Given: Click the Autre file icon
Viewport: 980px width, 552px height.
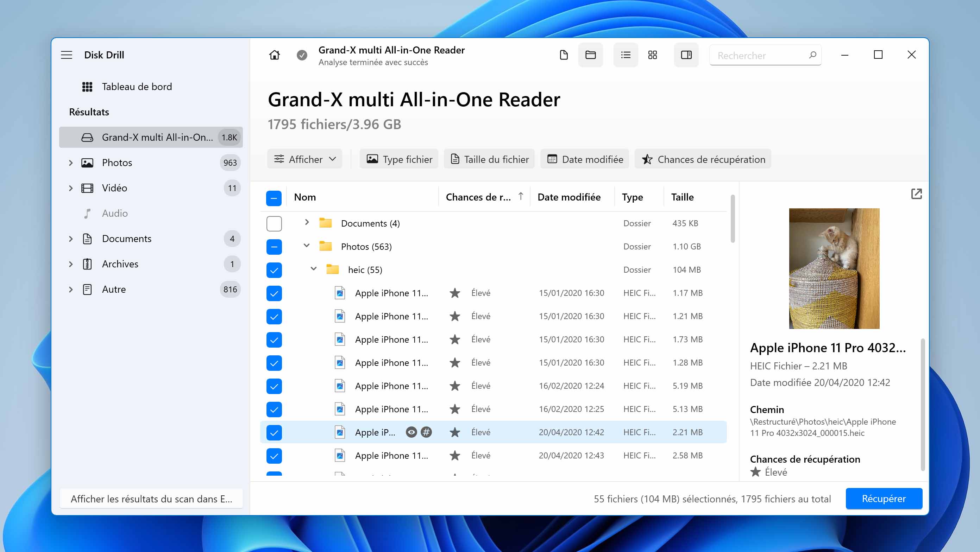Looking at the screenshot, I should pos(87,289).
